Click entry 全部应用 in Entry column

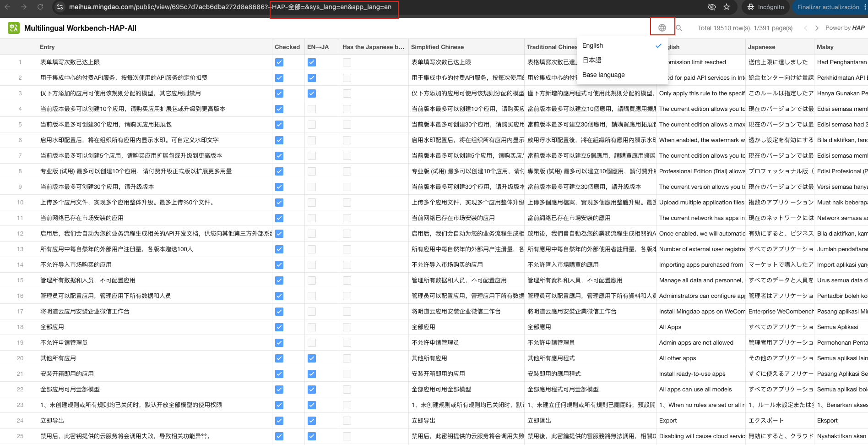pos(52,327)
